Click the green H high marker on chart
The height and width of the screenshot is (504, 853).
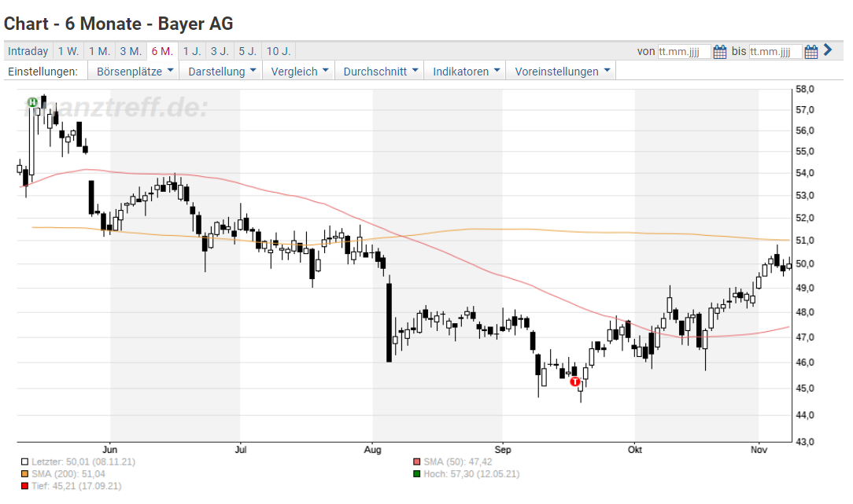point(32,102)
